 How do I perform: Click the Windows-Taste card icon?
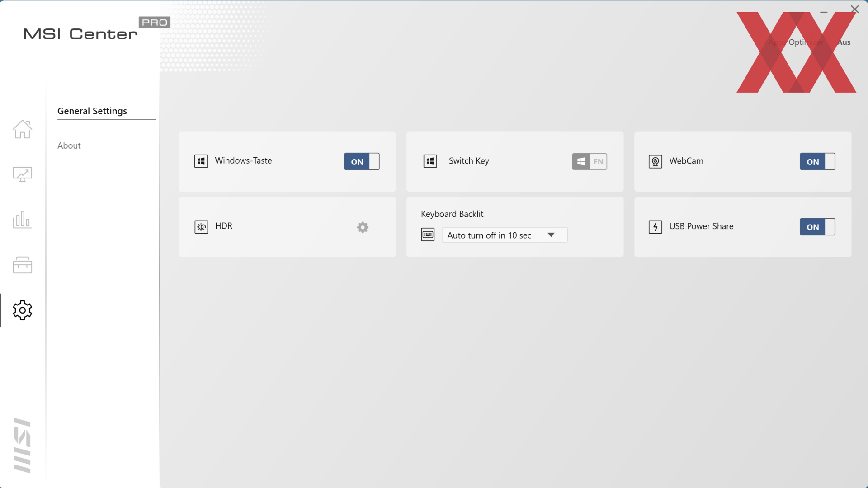[201, 161]
